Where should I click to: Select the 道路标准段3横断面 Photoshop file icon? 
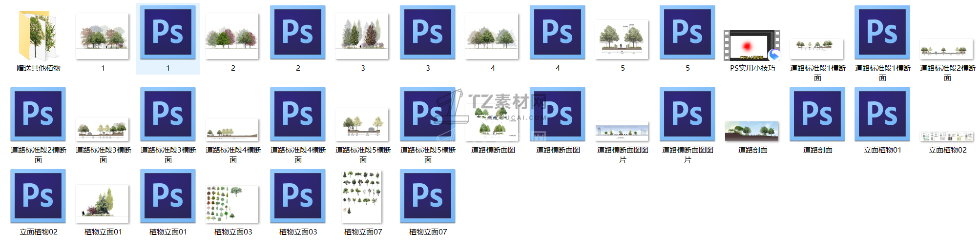point(168,114)
